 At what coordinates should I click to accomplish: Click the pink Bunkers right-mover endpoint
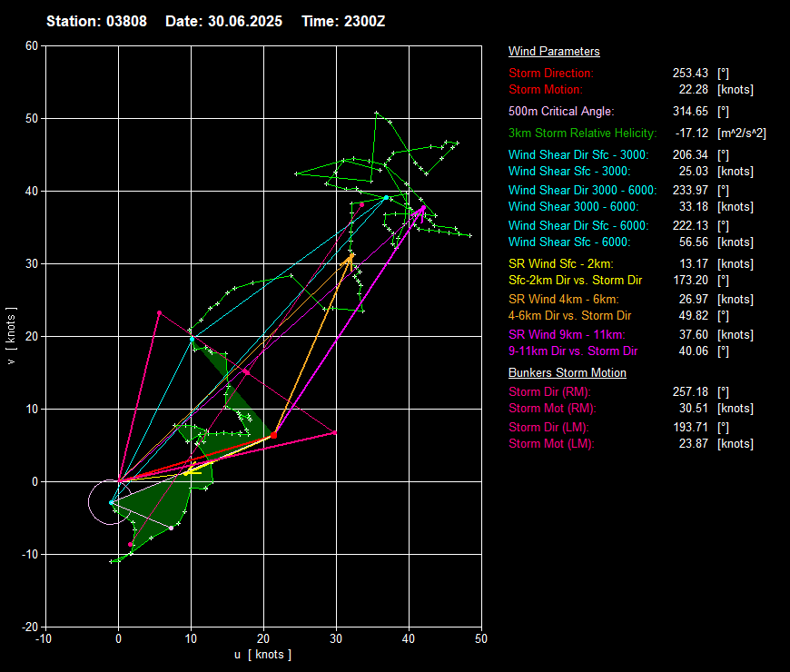(334, 433)
